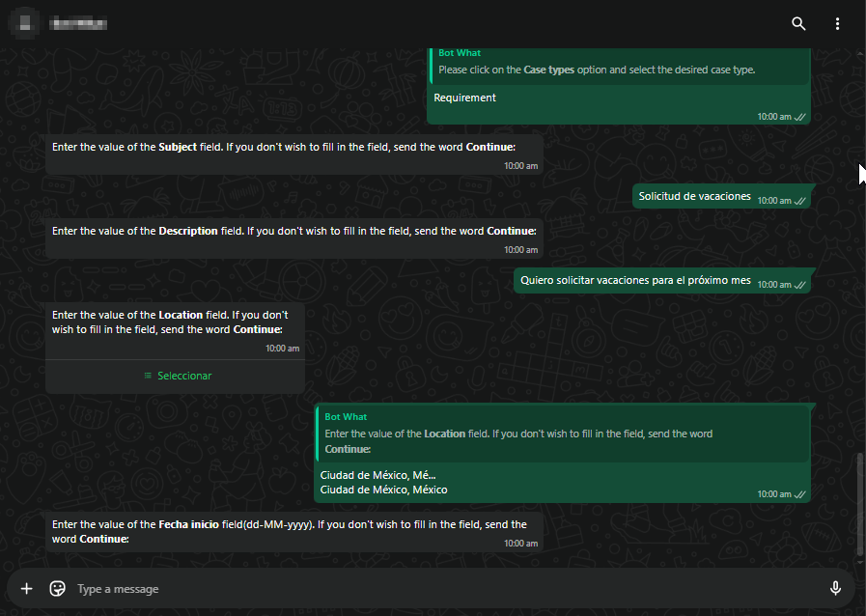Click the Solicitud de vacaciones message
Image resolution: width=866 pixels, height=616 pixels.
(694, 196)
